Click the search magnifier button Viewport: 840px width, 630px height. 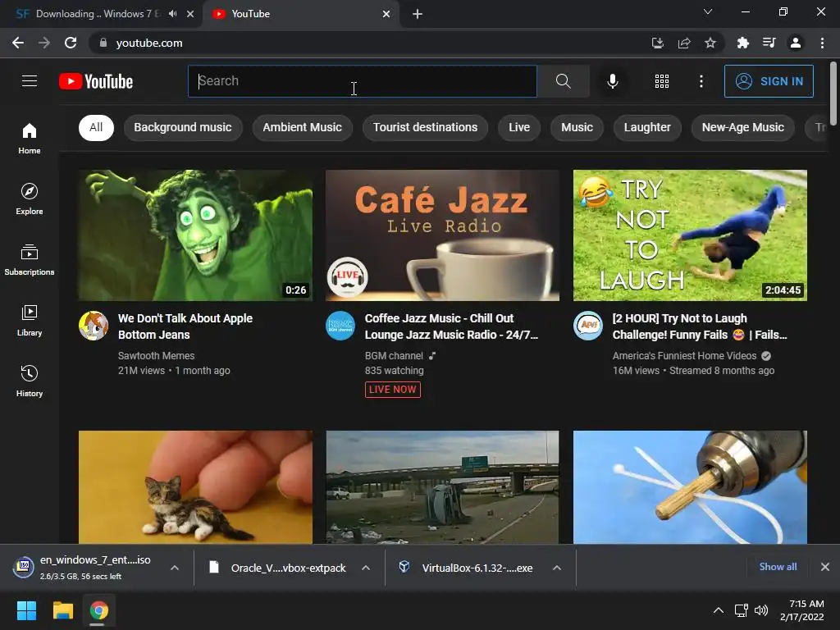(x=563, y=81)
